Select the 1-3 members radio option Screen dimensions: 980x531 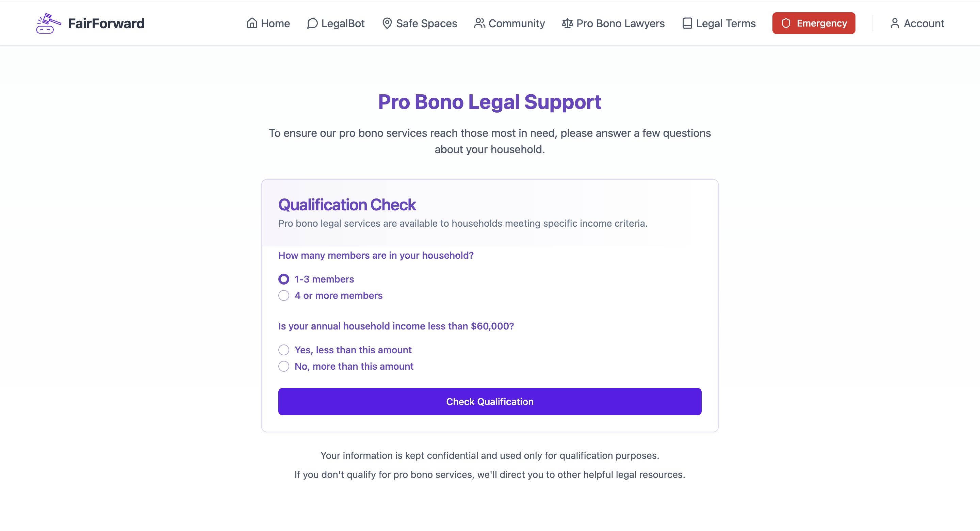[x=284, y=279]
